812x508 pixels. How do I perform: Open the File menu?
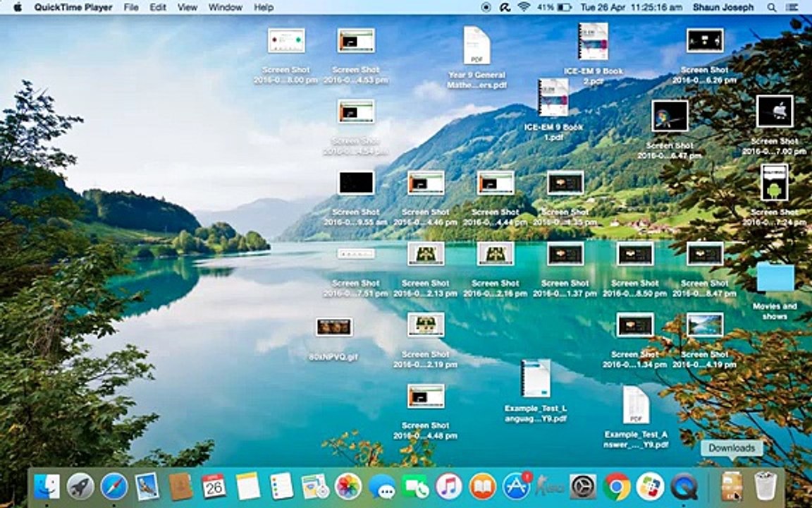coord(131,7)
